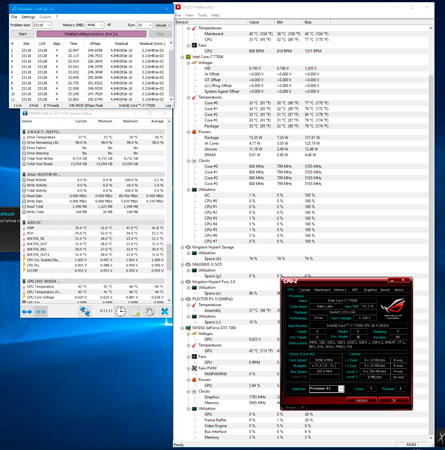Click the HWMonitor title bar app icon
Screen dimensions: 445x450
(178, 7)
